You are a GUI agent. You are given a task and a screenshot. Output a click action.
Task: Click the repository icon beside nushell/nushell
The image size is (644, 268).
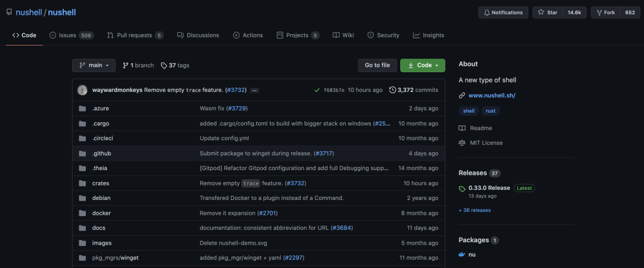tap(9, 13)
